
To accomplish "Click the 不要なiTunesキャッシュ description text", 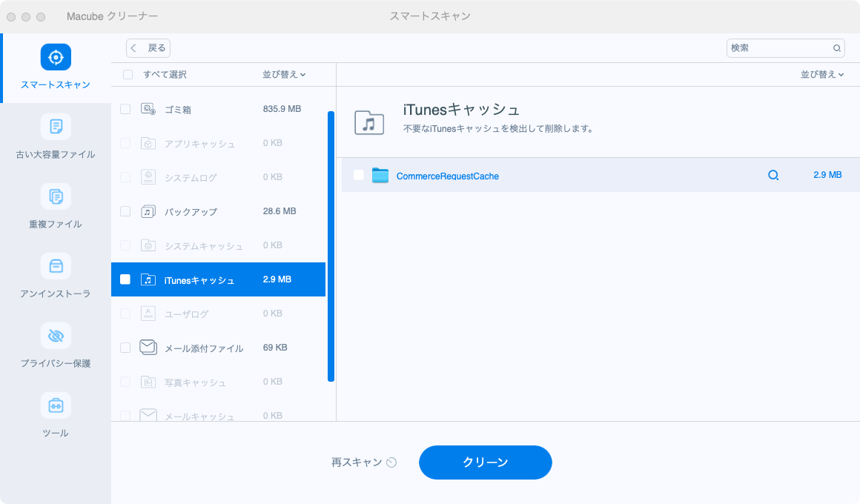I will (498, 129).
